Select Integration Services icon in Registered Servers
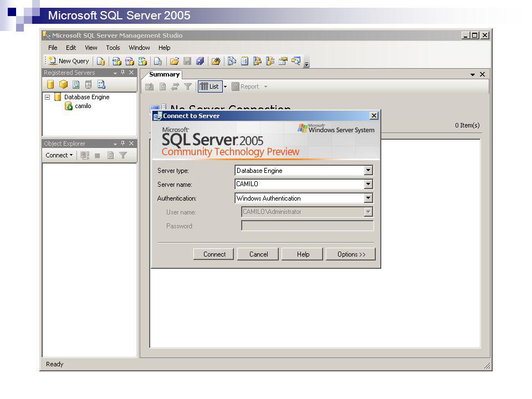The width and height of the screenshot is (532, 399). click(x=101, y=84)
